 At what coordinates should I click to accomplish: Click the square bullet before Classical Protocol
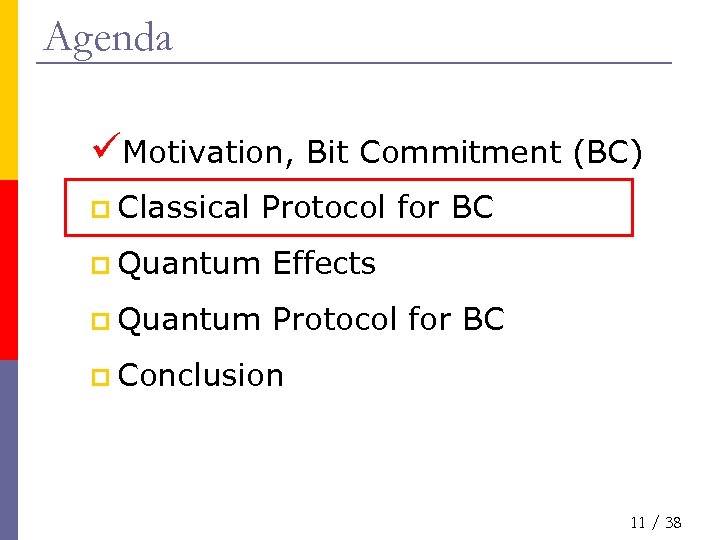tap(100, 209)
